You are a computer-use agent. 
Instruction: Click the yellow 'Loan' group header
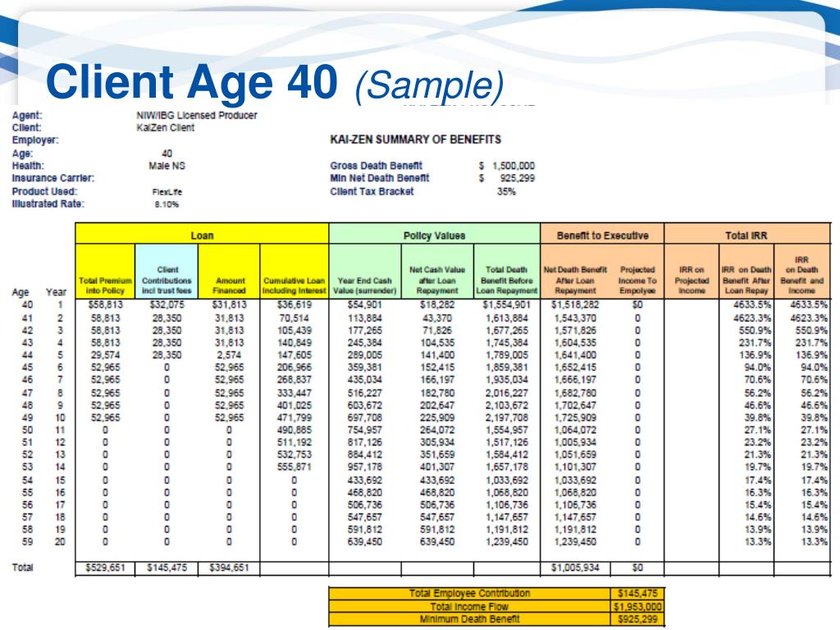(202, 235)
